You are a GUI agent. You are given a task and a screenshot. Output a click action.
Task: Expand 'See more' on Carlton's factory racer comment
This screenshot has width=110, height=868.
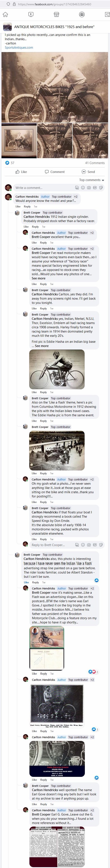(39, 278)
